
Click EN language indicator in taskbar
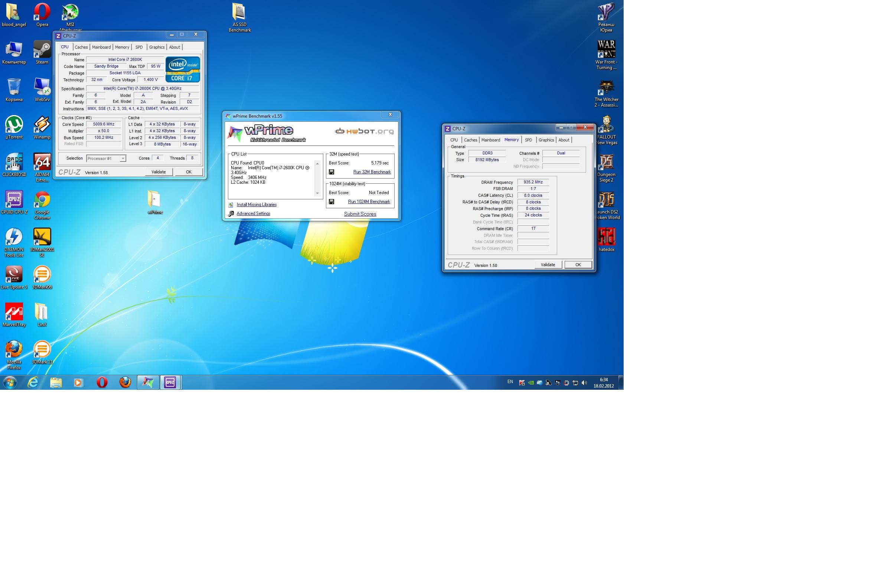[x=510, y=382]
